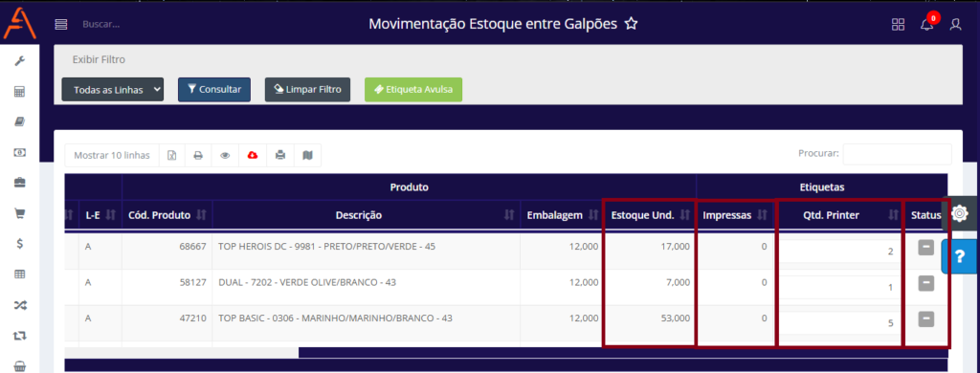
Task: Open the apps grid icon
Action: coord(898,24)
